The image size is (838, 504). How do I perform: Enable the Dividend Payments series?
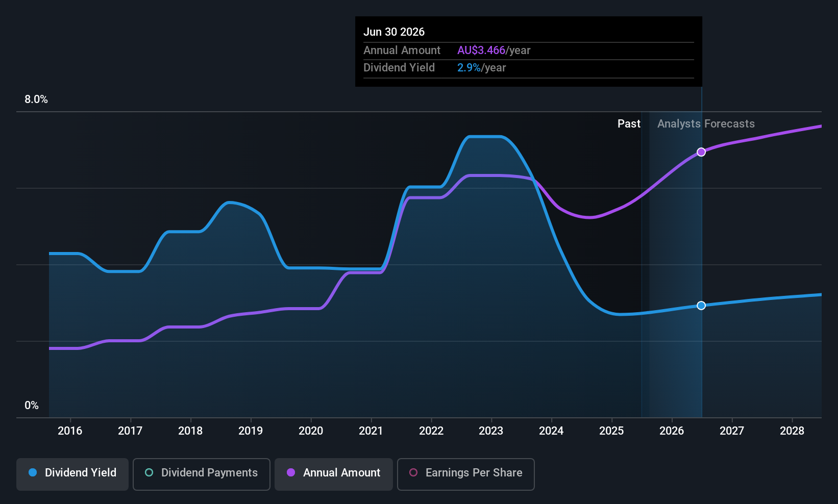click(201, 474)
